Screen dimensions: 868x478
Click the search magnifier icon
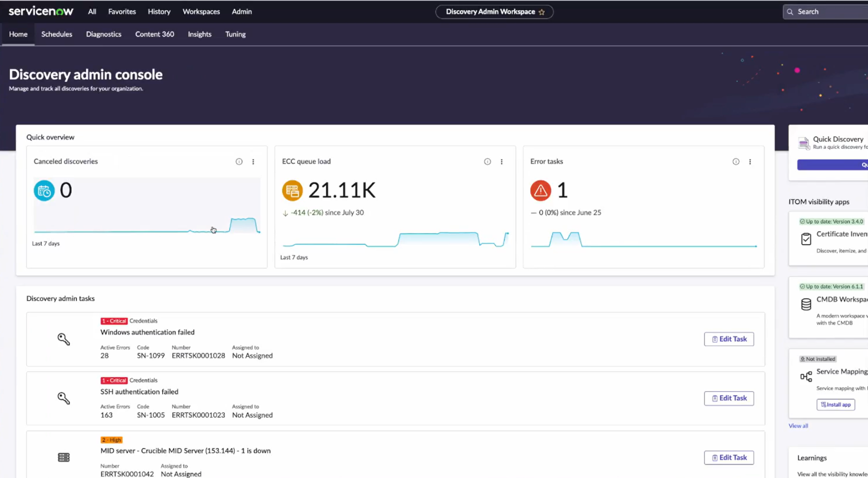(x=790, y=11)
